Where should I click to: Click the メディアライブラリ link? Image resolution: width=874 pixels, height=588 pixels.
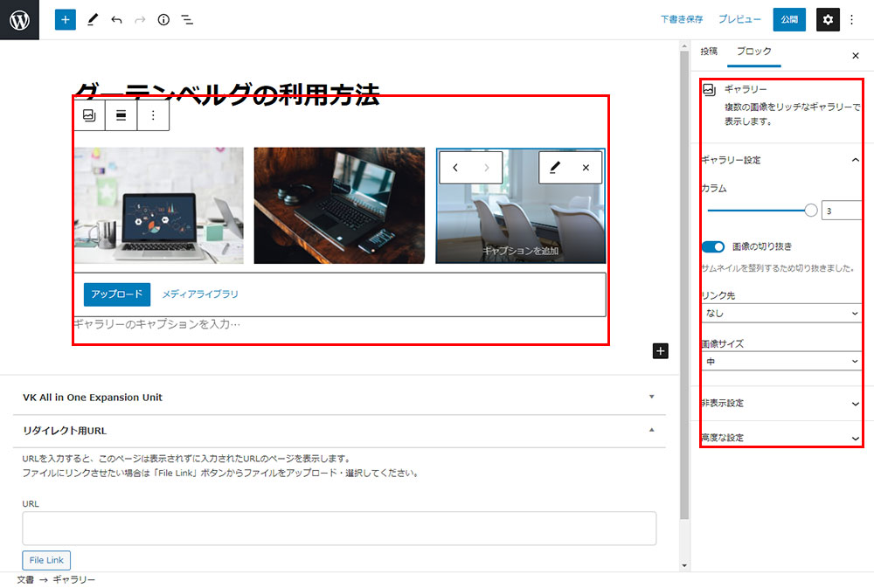click(200, 294)
